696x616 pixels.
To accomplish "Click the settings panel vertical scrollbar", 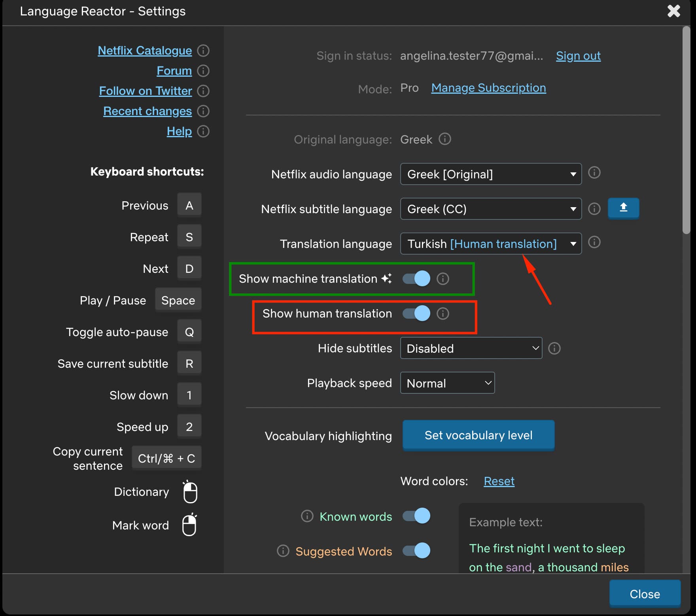I will [686, 130].
